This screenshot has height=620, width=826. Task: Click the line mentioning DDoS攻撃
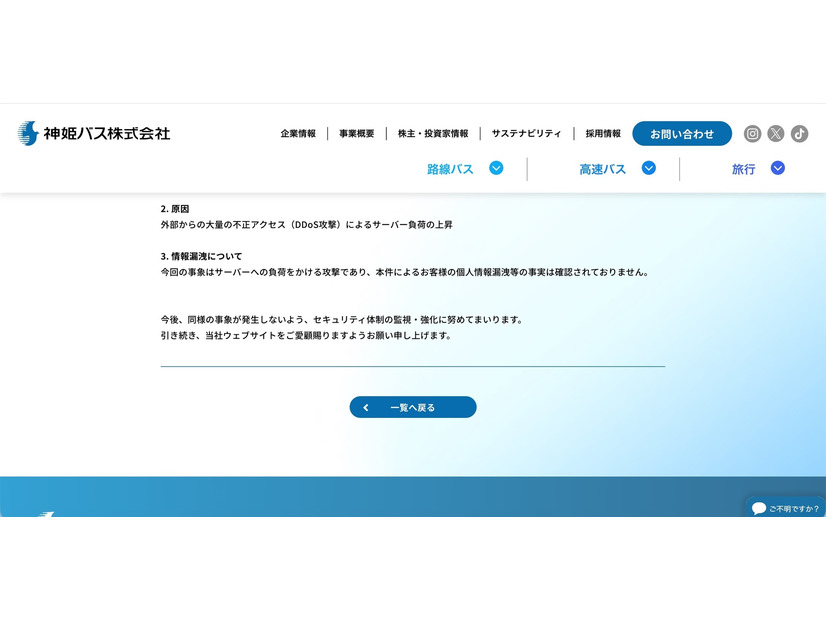click(307, 225)
